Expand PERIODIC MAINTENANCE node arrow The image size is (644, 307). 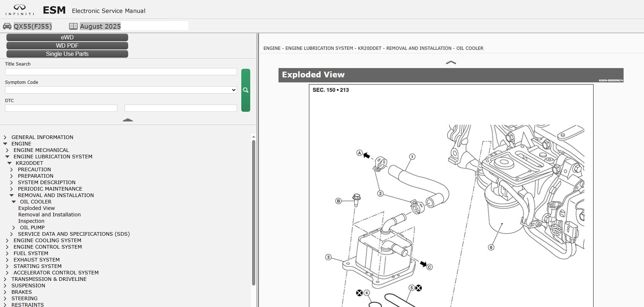(11, 189)
